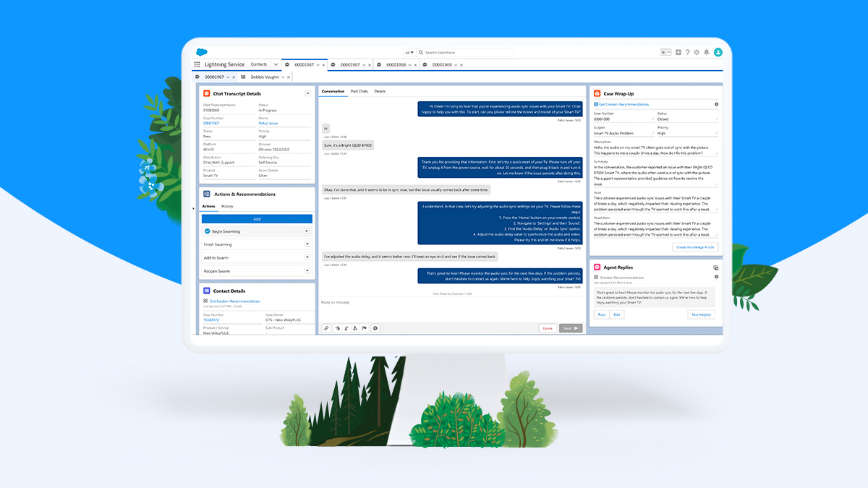Screen dimensions: 868x488
Task: Click the help question mark icon
Action: 687,52
